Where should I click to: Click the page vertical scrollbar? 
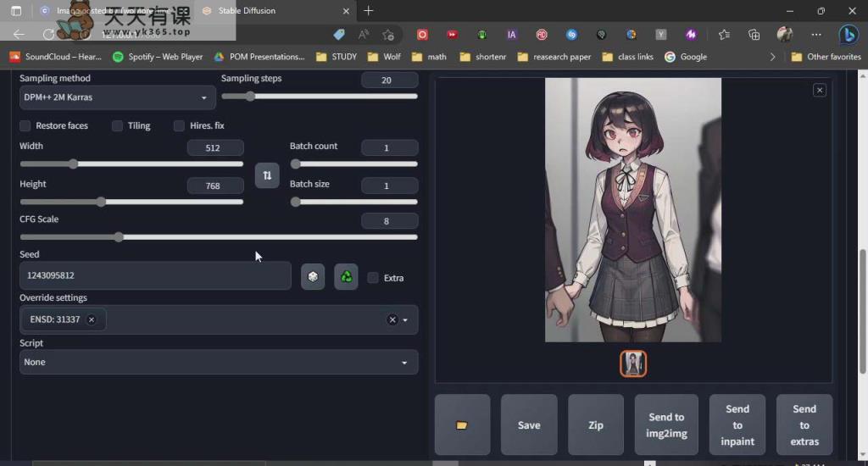(x=862, y=311)
